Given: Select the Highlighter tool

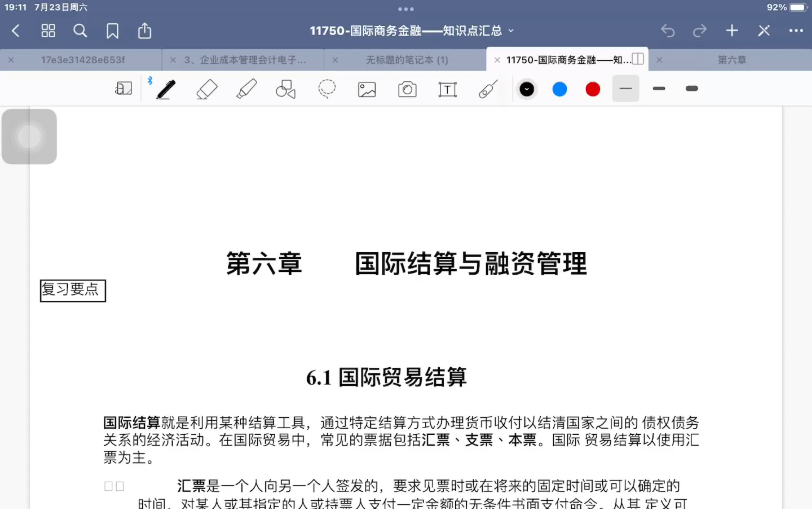Looking at the screenshot, I should point(247,88).
